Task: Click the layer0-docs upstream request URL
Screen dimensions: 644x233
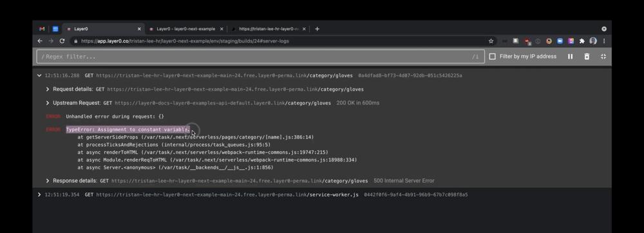Action: pos(223,103)
